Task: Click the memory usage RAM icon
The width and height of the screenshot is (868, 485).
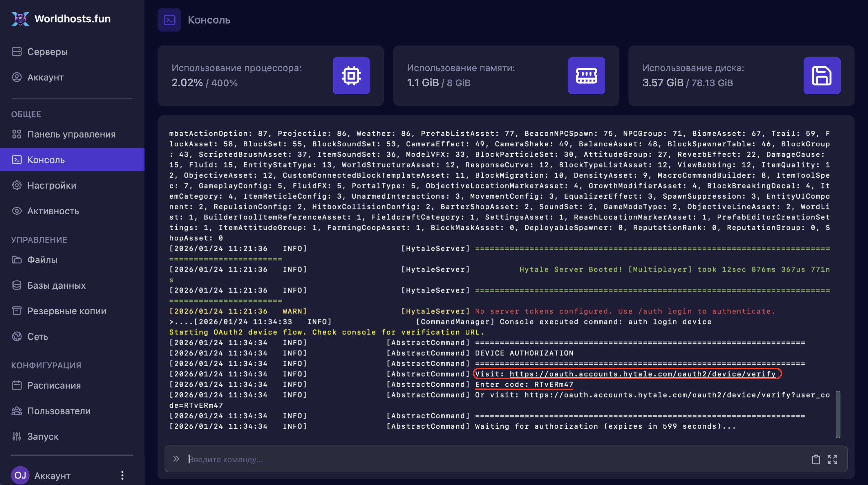Action: click(586, 76)
